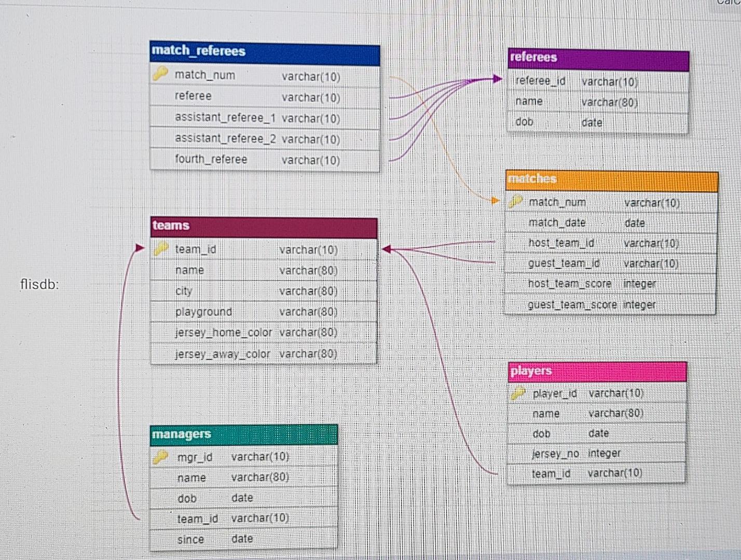741x560 pixels.
Task: Click the key icon beside mgr_id in managers
Action: pyautogui.click(x=162, y=456)
